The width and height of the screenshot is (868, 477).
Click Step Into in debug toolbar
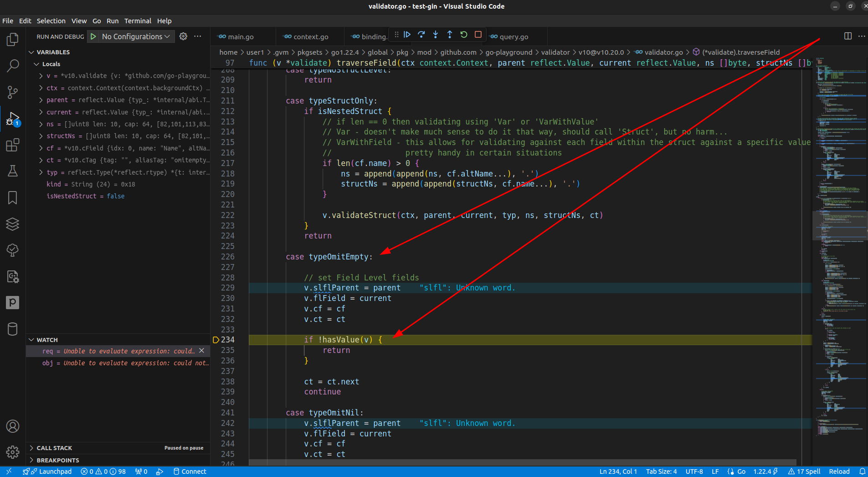click(x=436, y=35)
